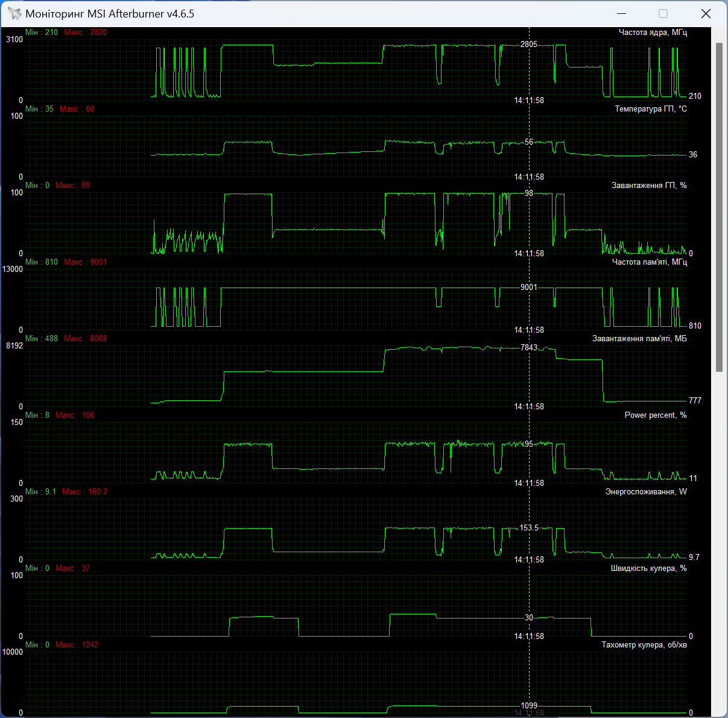This screenshot has height=718, width=728.
Task: Maximize the Afterburner monitoring window
Action: (x=663, y=13)
